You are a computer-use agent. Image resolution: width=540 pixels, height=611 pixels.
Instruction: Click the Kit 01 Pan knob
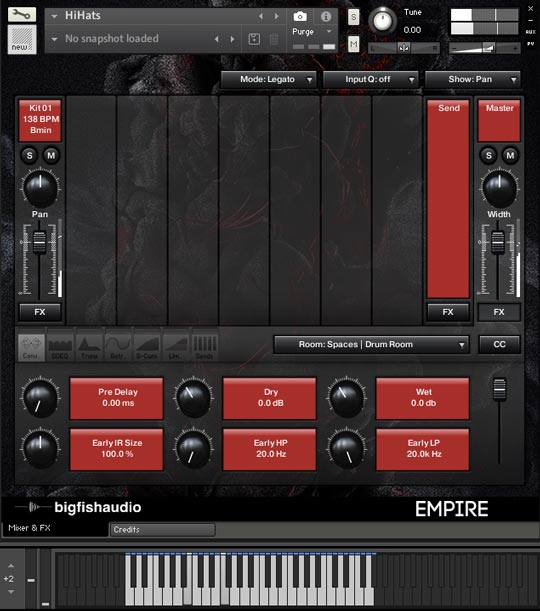point(40,188)
